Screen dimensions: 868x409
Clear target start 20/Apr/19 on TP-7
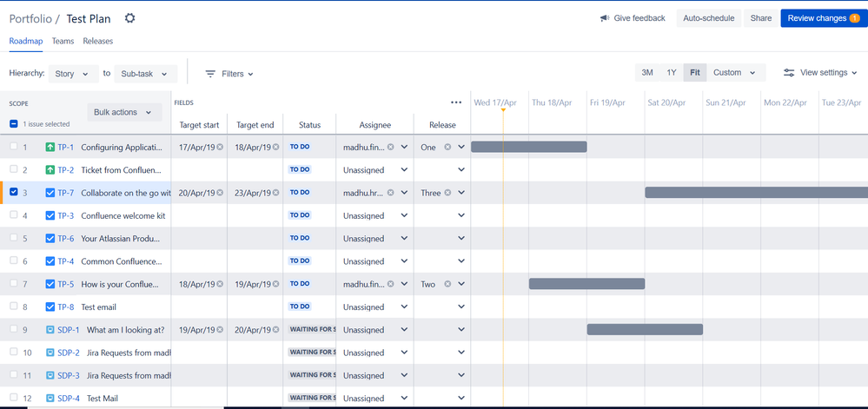pos(220,193)
